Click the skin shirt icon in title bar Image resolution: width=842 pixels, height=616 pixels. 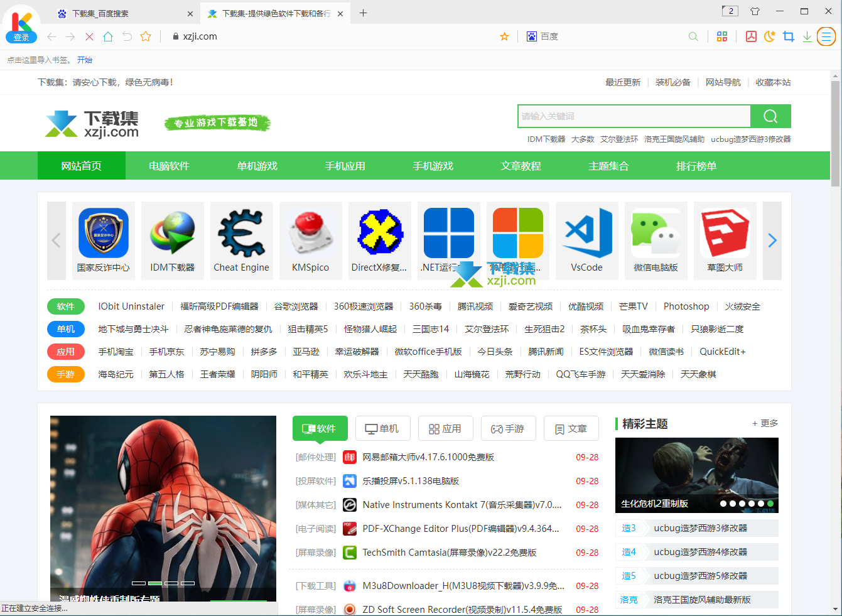(755, 11)
